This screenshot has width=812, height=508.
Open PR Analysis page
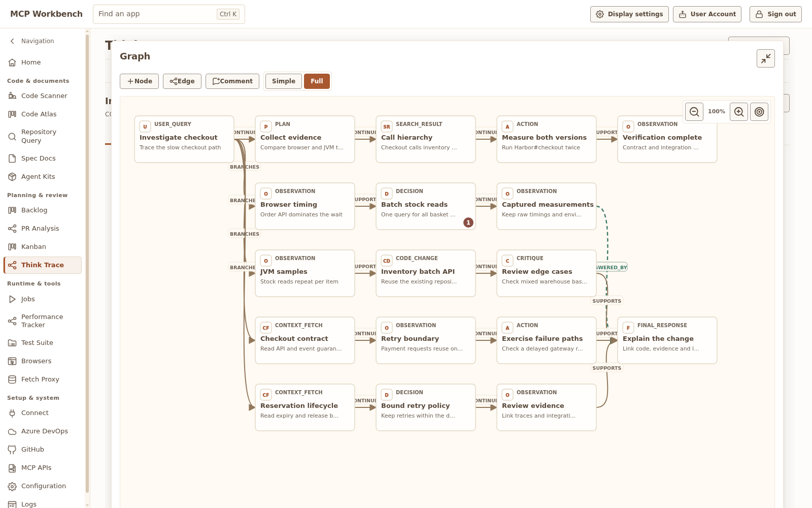(x=43, y=228)
